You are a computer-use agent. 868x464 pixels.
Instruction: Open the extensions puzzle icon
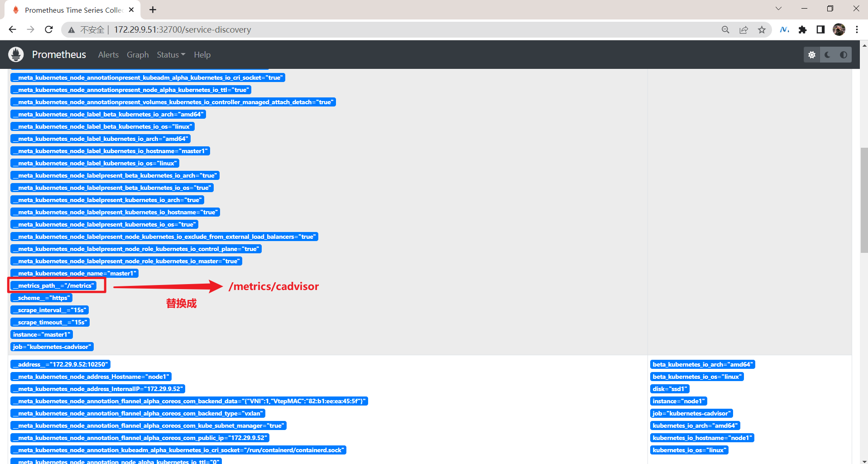[x=802, y=29]
